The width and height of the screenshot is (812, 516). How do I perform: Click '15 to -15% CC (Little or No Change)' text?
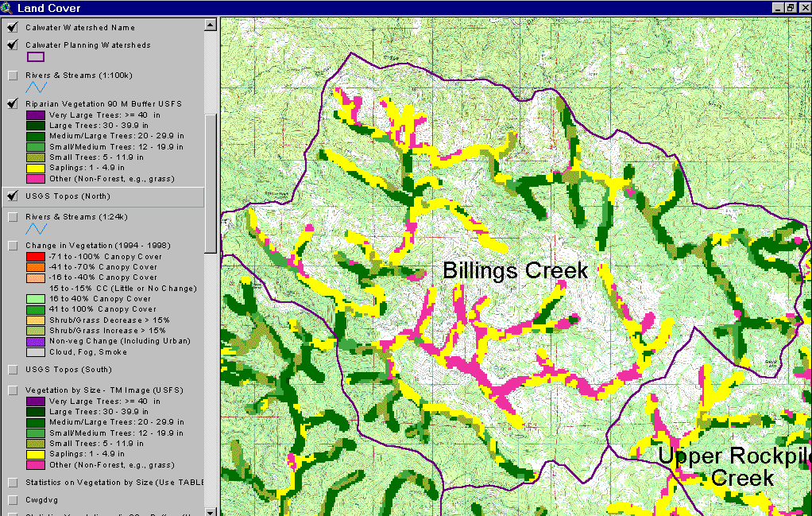tap(122, 288)
